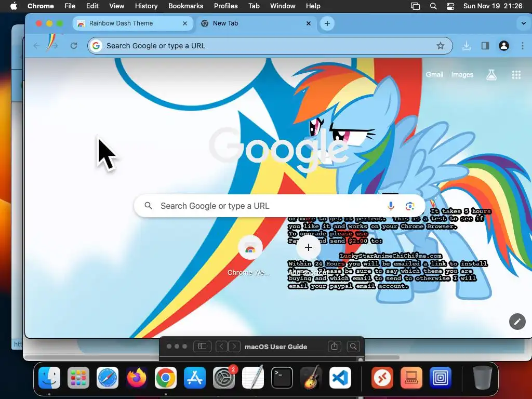Click Google Chrome in the Dock
532x399 pixels.
tap(166, 378)
